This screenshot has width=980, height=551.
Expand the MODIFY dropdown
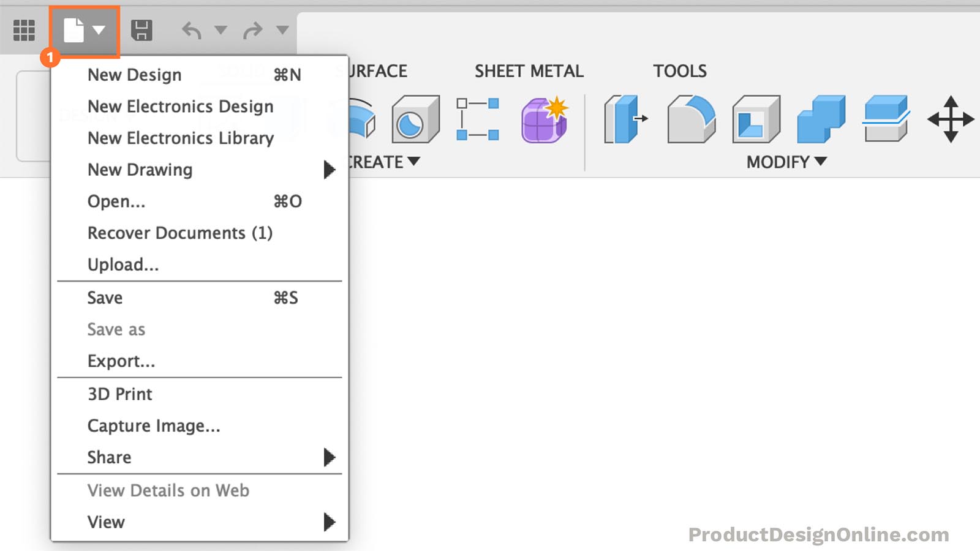(x=786, y=162)
